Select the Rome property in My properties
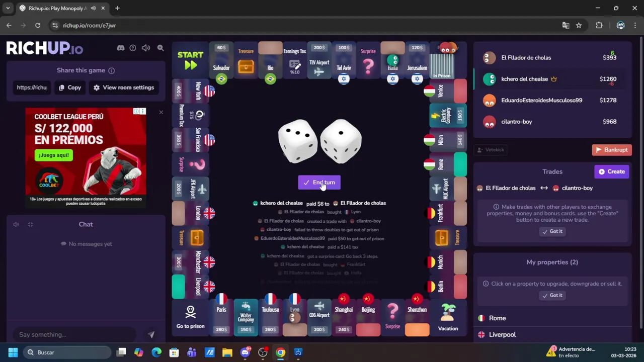This screenshot has width=644, height=362. (x=552, y=318)
